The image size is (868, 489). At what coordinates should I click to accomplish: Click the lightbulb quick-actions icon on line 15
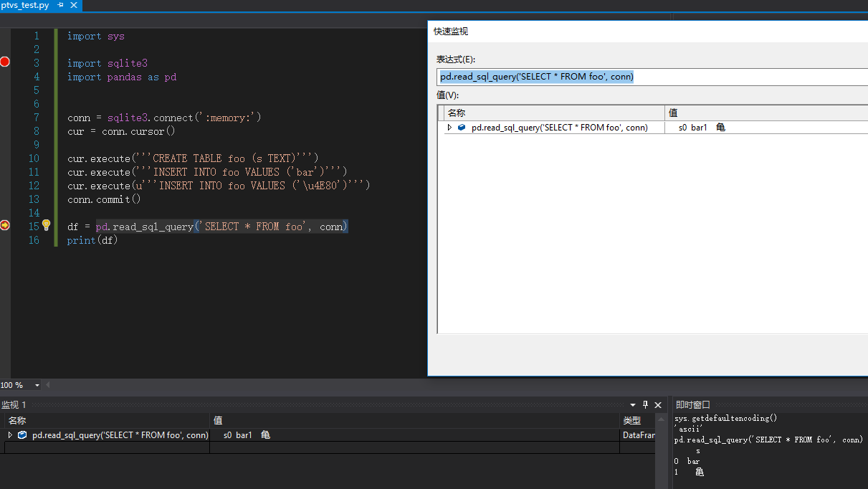[46, 225]
